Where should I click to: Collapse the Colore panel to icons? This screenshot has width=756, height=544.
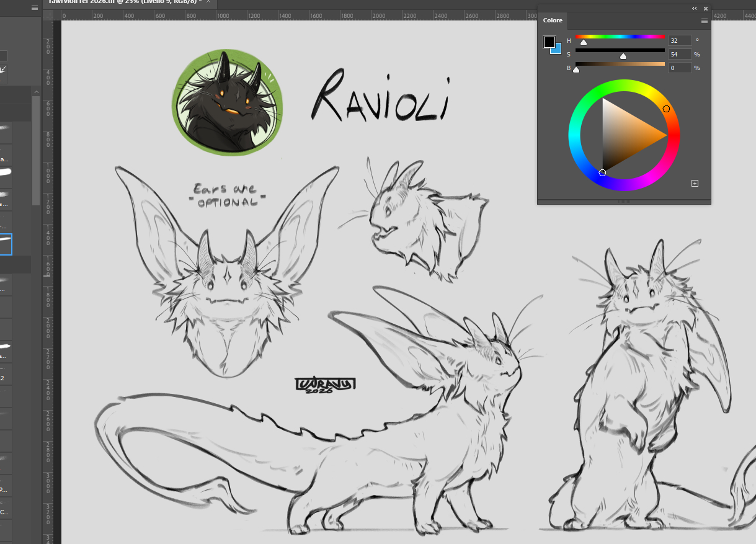tap(695, 9)
